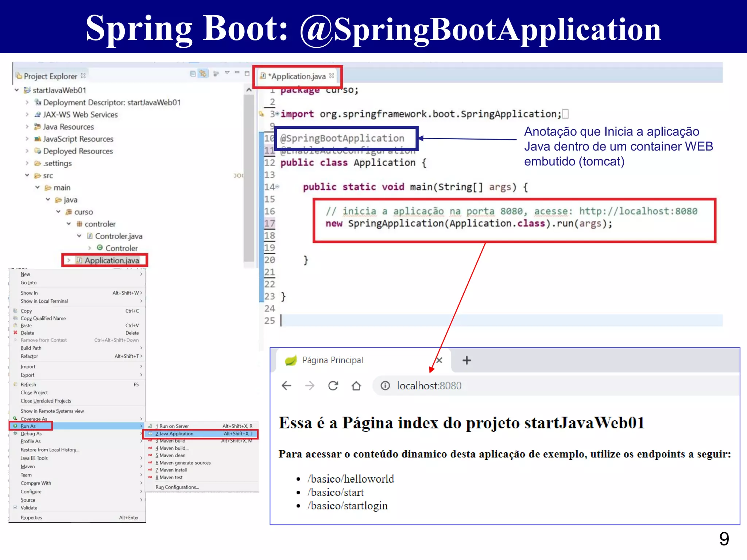This screenshot has width=747, height=560.
Task: Choose Paste from the context menu
Action: 77,326
